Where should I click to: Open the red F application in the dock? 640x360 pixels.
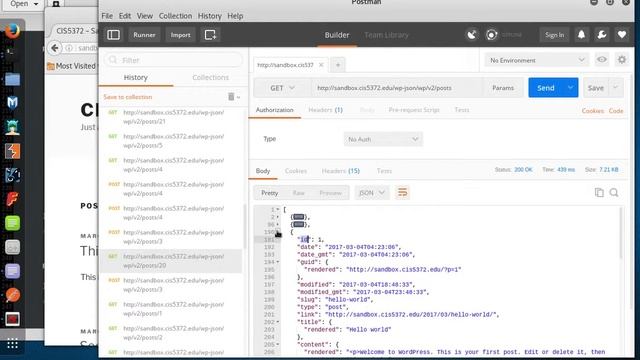tap(12, 199)
